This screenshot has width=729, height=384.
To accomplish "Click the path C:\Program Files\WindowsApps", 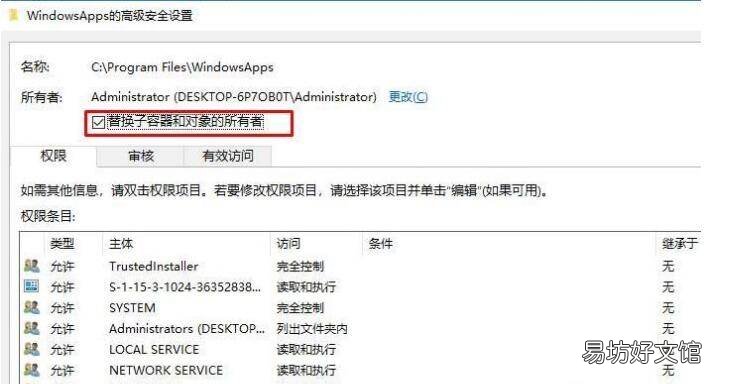I will click(182, 67).
